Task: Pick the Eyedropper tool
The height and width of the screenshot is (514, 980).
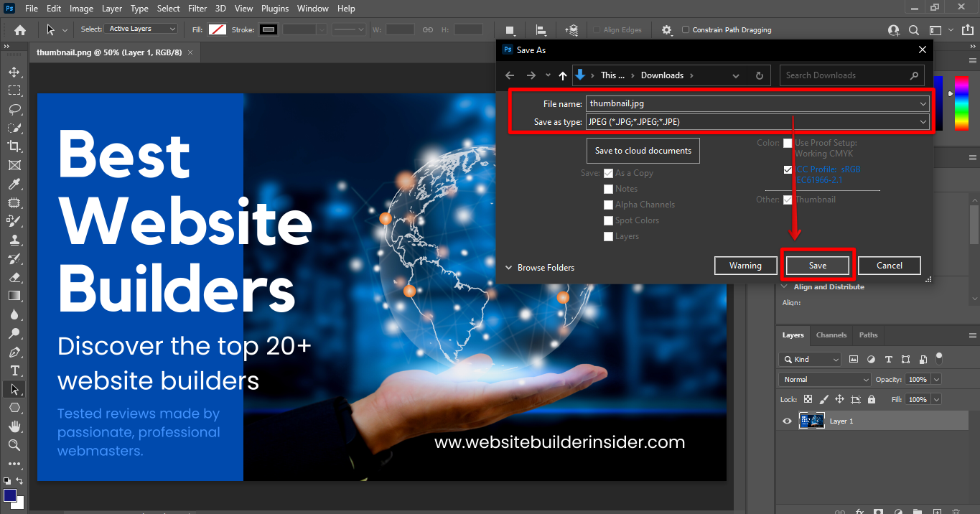Action: pos(14,184)
